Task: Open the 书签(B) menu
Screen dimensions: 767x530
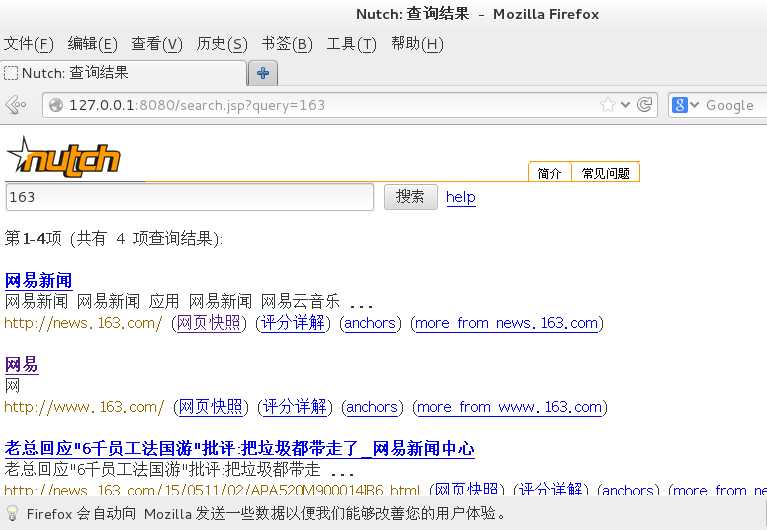Action: point(287,44)
